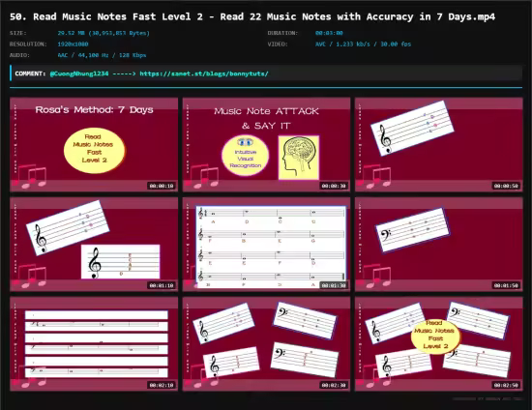Click the AUDIO label
Screen dimensions: 532x410
(19, 55)
